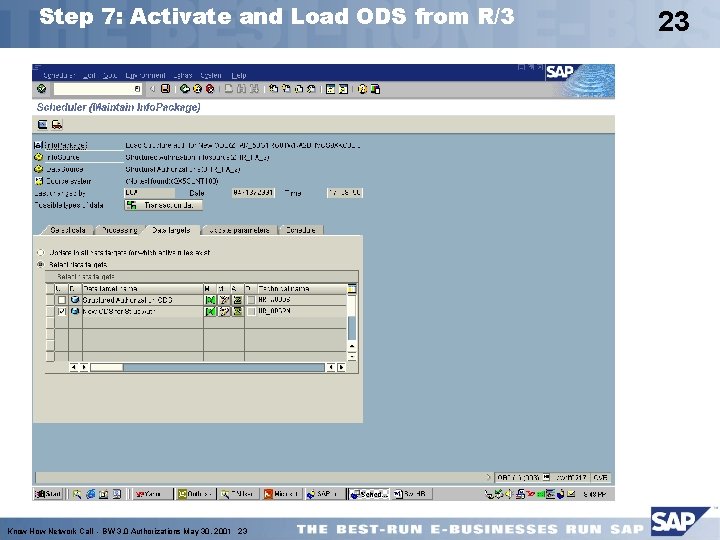Screen dimensions: 720x540
Task: Switch to the Select data tab
Action: (x=68, y=230)
